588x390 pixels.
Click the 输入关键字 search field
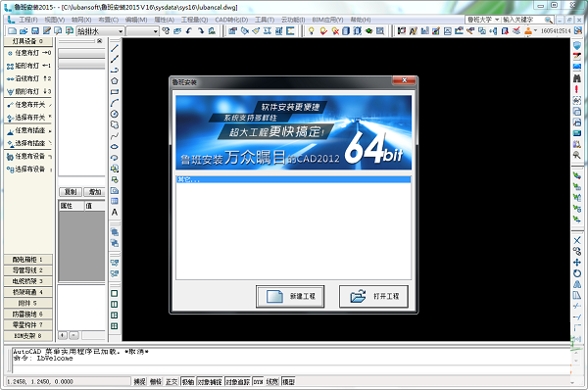(523, 20)
